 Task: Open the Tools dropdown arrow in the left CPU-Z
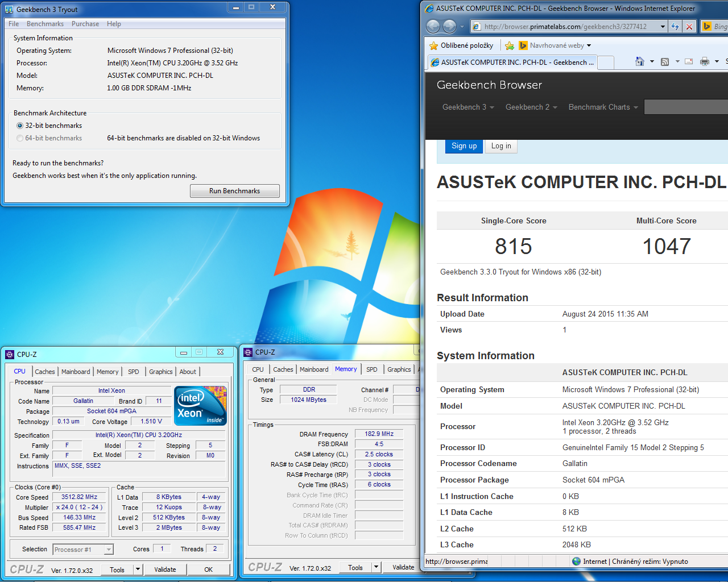click(x=138, y=569)
